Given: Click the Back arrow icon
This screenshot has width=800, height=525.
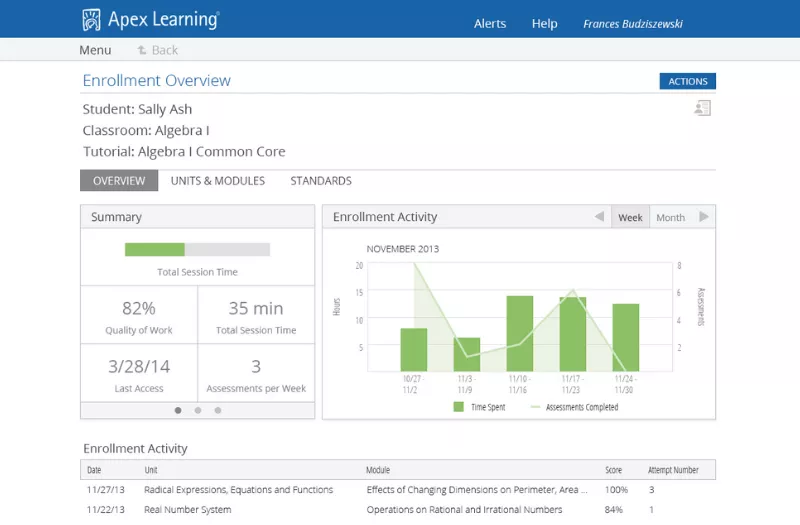Looking at the screenshot, I should coord(142,50).
